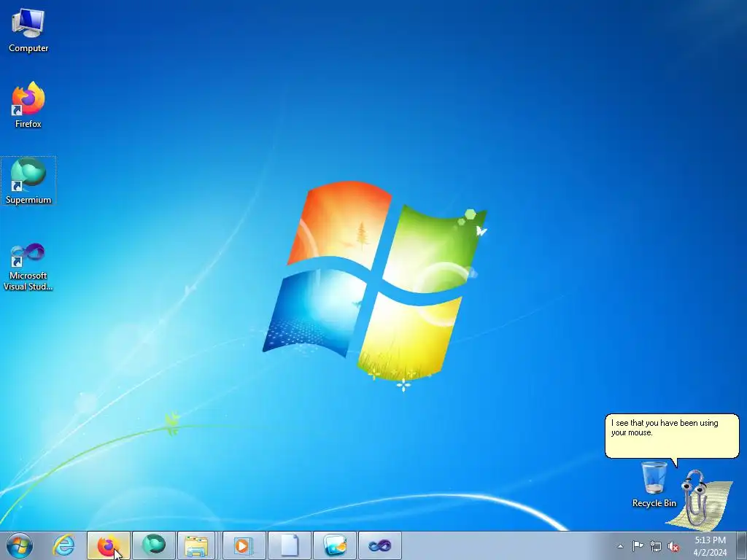Viewport: 747px width, 560px height.
Task: Open the Computer desktop icon
Action: coord(28,31)
